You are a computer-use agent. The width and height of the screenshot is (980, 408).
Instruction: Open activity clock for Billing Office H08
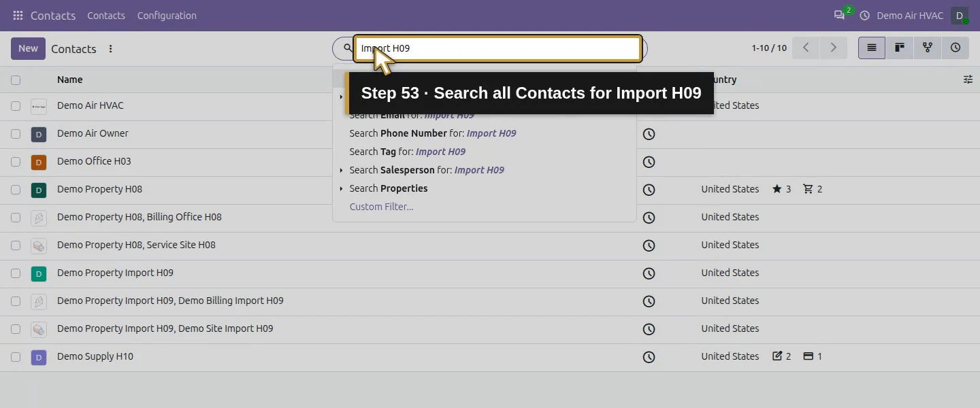(649, 218)
